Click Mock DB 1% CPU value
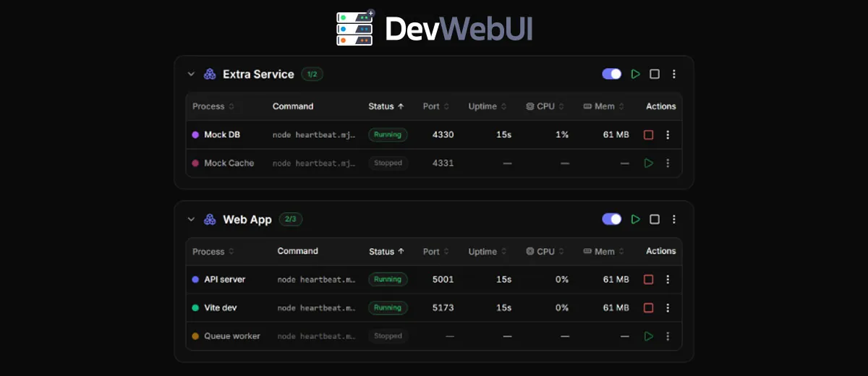The image size is (868, 376). [562, 134]
